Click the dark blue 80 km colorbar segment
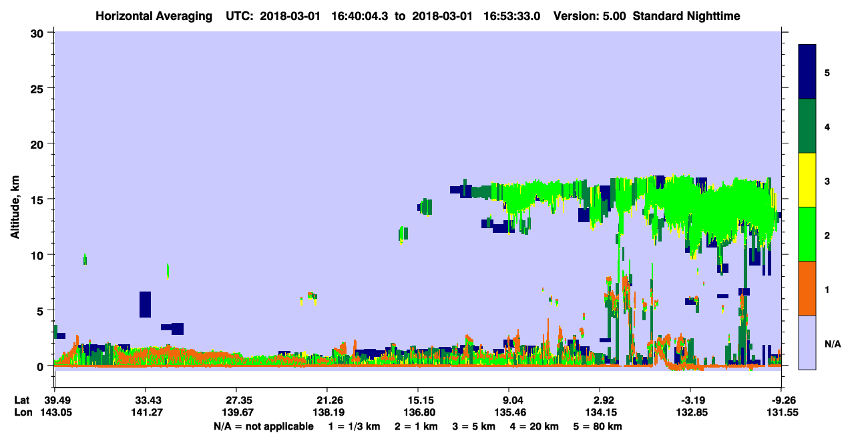 807,72
